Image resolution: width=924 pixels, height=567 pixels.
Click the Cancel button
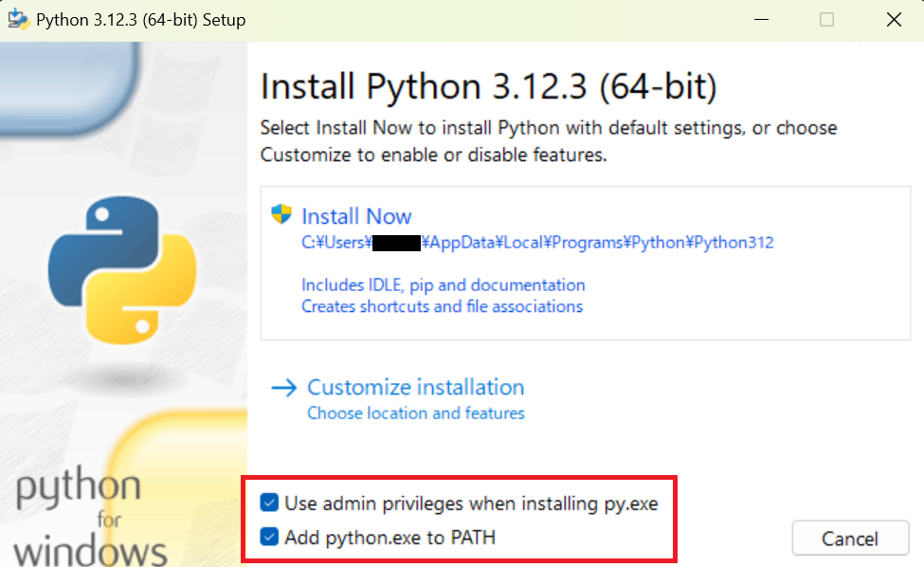click(x=850, y=538)
